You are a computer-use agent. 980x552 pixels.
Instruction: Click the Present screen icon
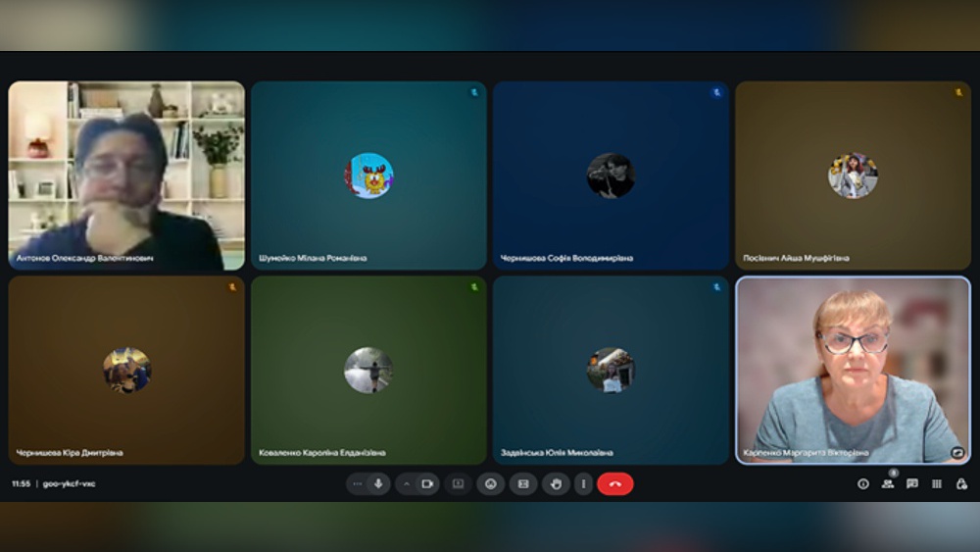pyautogui.click(x=458, y=483)
